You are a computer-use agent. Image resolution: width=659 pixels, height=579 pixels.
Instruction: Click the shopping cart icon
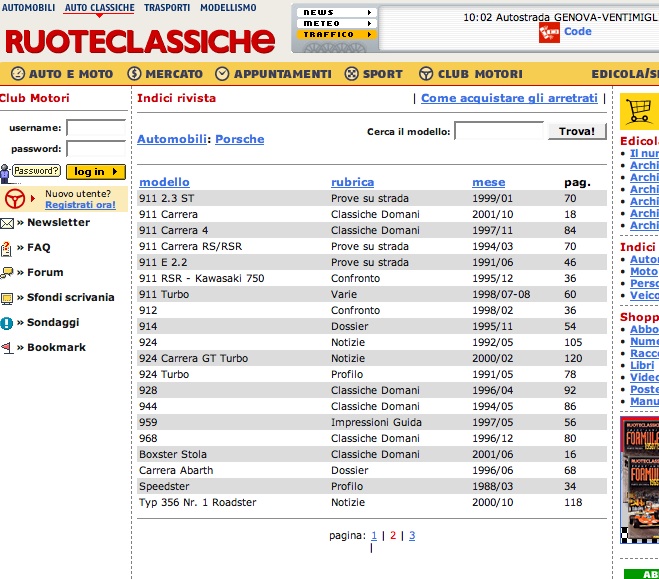coord(639,110)
